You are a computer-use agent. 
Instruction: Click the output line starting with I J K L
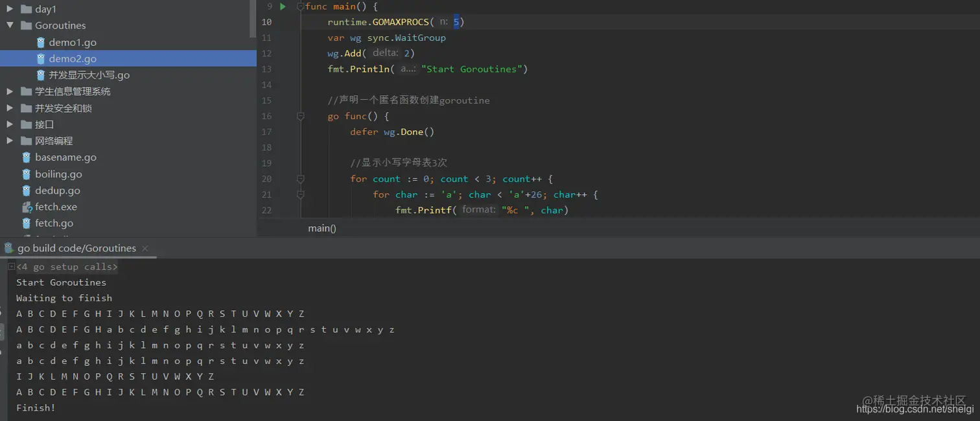point(115,376)
